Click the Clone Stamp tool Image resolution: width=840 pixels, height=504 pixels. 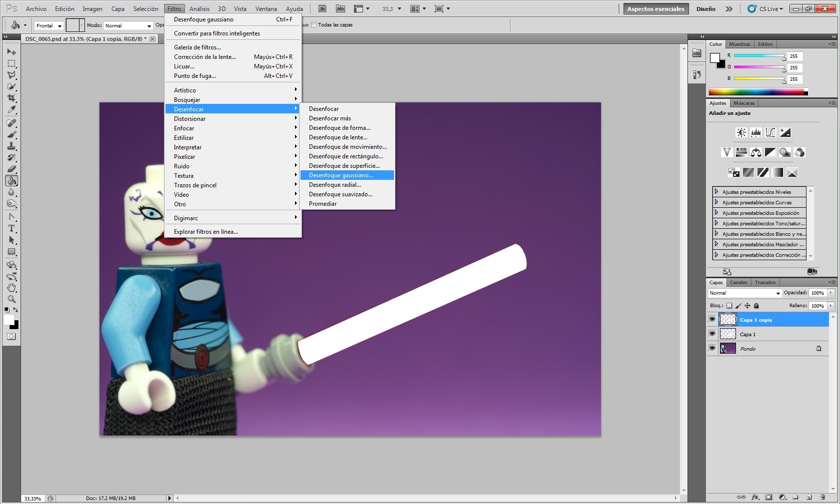(x=11, y=146)
